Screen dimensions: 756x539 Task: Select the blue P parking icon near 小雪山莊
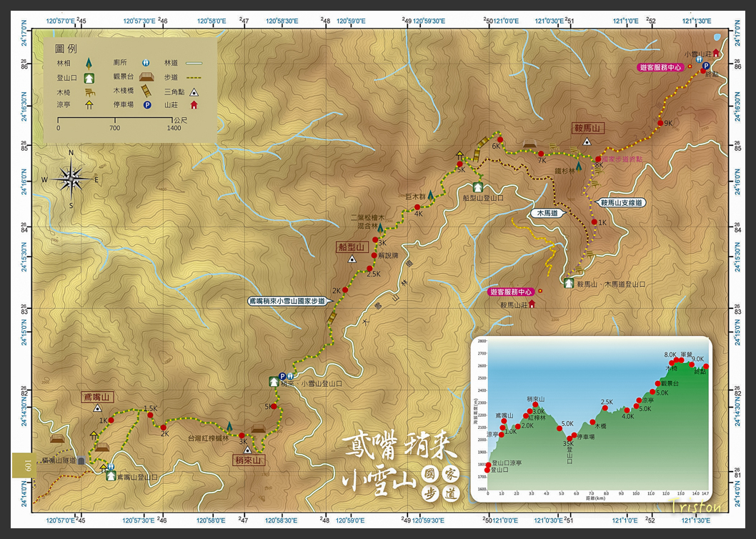706,66
